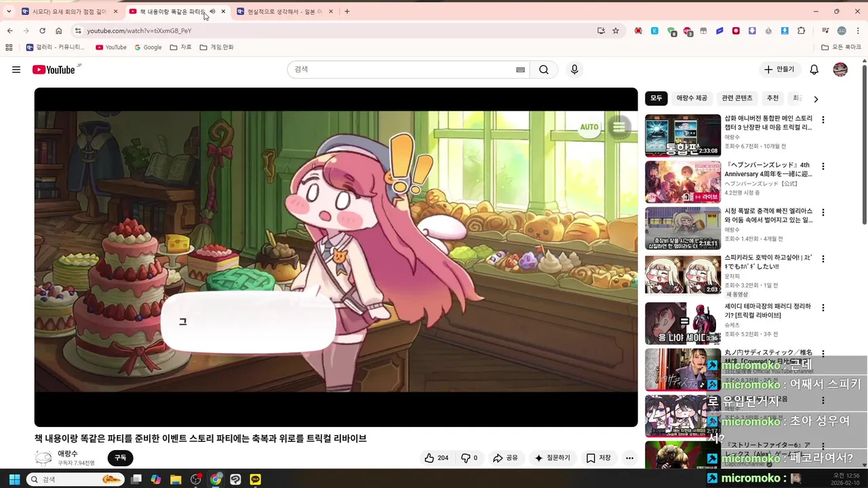
Task: Select the 모두 filter chip
Action: (x=656, y=98)
